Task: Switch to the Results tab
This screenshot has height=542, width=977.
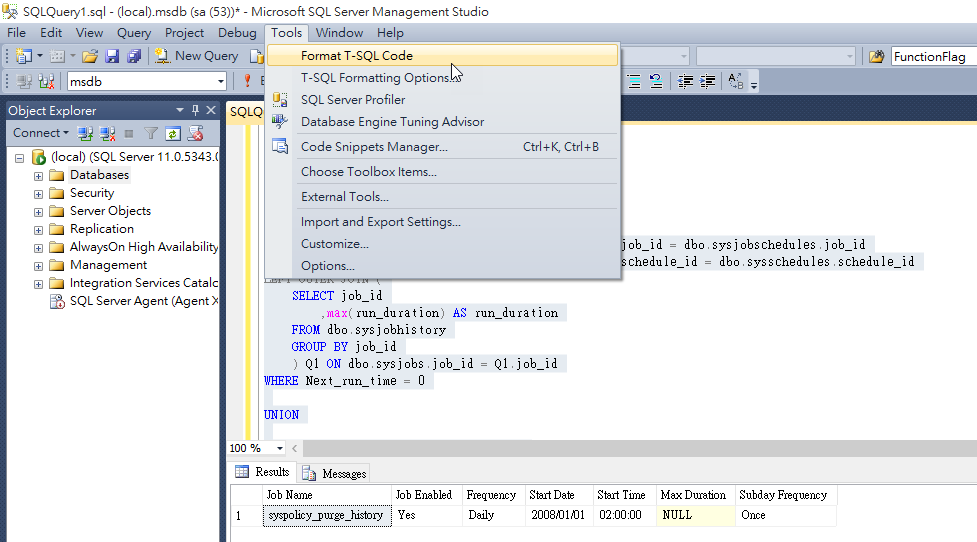Action: click(x=262, y=472)
